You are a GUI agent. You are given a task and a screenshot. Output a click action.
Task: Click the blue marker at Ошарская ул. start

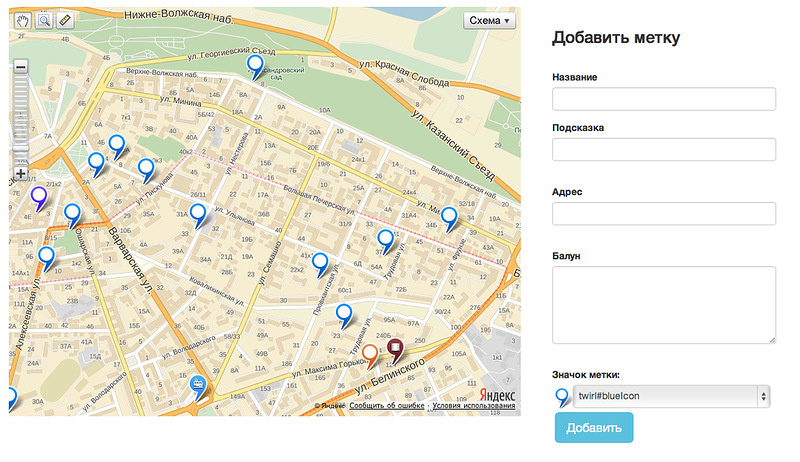point(72,215)
